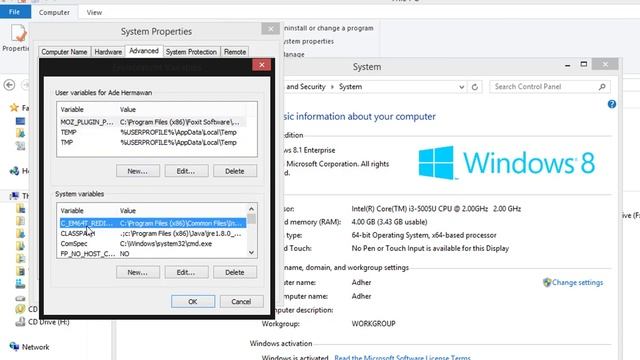Screen dimensions: 640x360
Task: Click the Homegroup icon in sidebar
Action: pyautogui.click(x=14, y=171)
